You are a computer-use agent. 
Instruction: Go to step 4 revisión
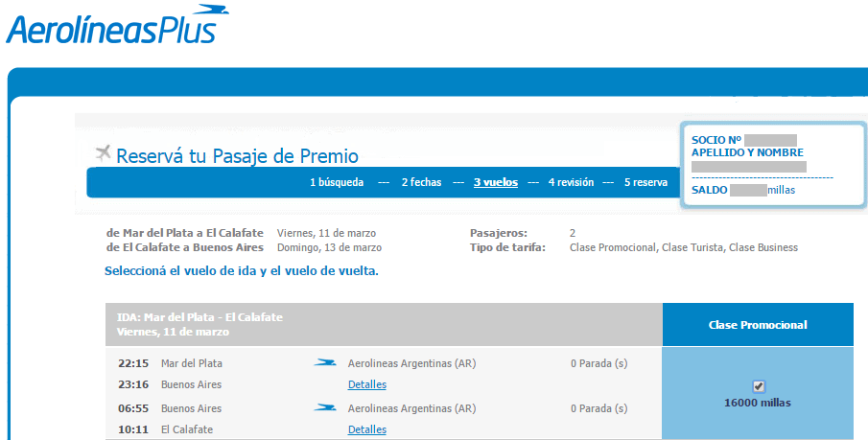point(571,182)
